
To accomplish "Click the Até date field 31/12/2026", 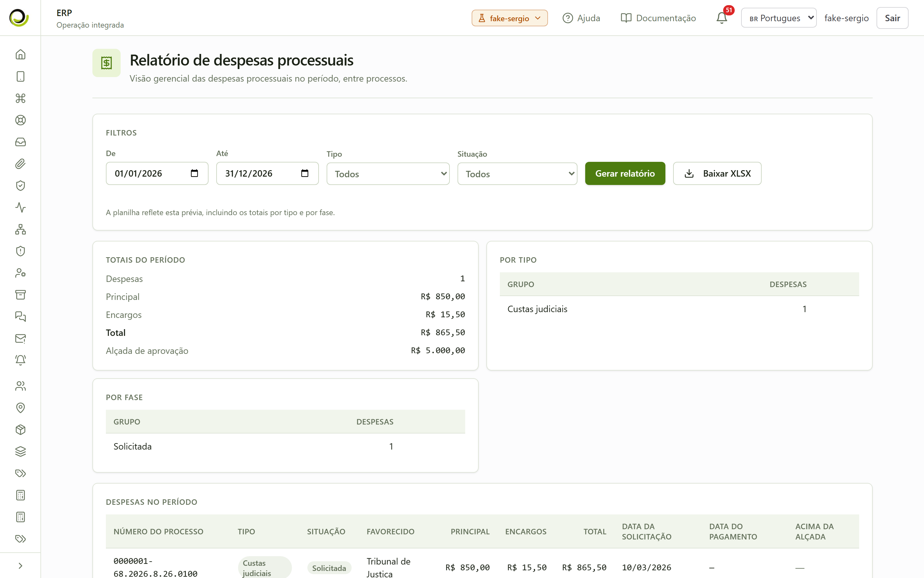I will (267, 173).
